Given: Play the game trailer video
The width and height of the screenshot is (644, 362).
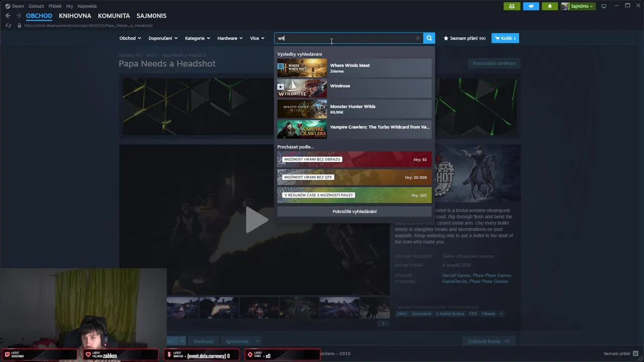Looking at the screenshot, I should [x=257, y=220].
